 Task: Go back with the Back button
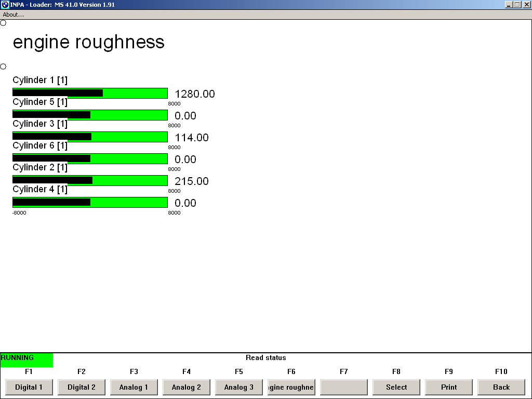click(x=501, y=387)
